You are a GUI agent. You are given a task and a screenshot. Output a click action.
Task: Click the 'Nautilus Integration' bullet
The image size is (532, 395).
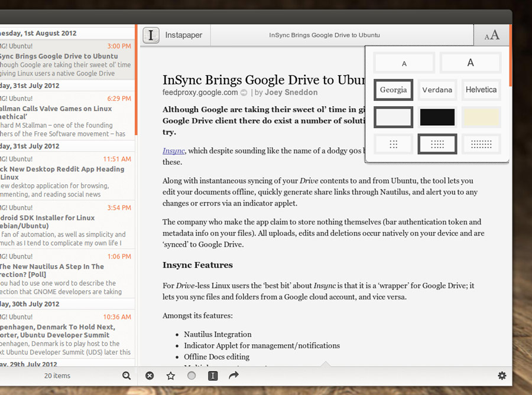point(218,334)
